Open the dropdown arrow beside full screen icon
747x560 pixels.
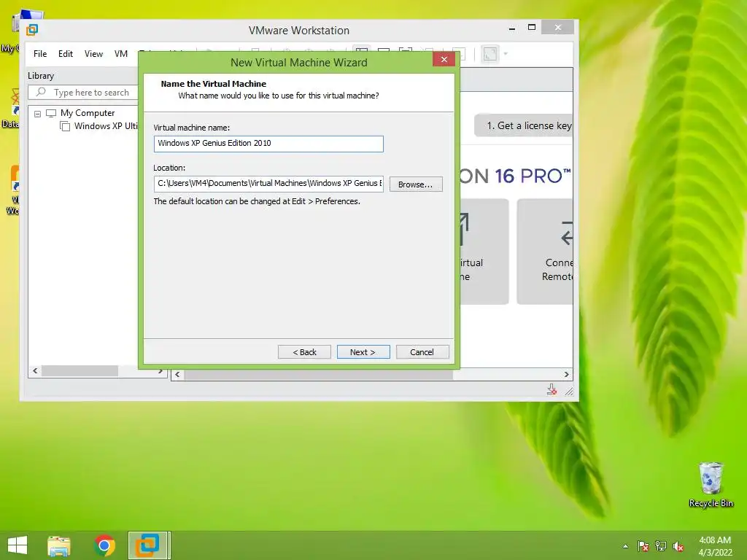(x=506, y=54)
